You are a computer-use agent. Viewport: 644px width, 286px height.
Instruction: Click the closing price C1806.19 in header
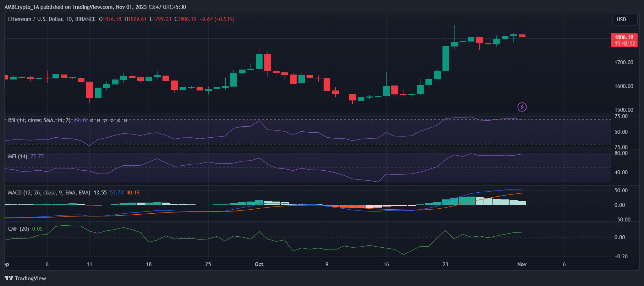click(x=185, y=19)
